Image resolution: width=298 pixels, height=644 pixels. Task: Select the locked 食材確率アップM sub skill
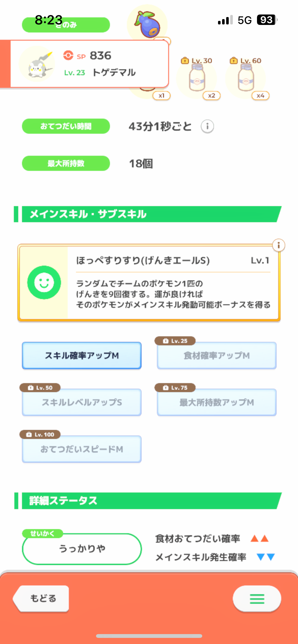pyautogui.click(x=216, y=356)
